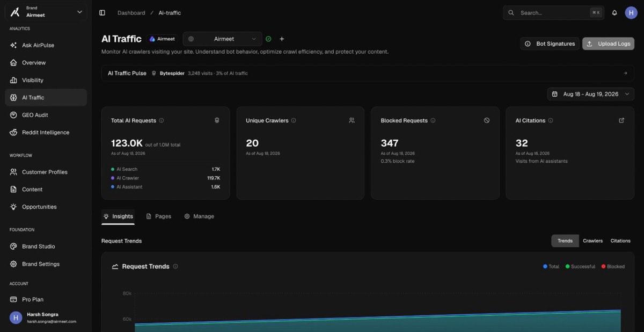The height and width of the screenshot is (332, 644).
Task: Toggle the sidebar panel icon
Action: (102, 13)
